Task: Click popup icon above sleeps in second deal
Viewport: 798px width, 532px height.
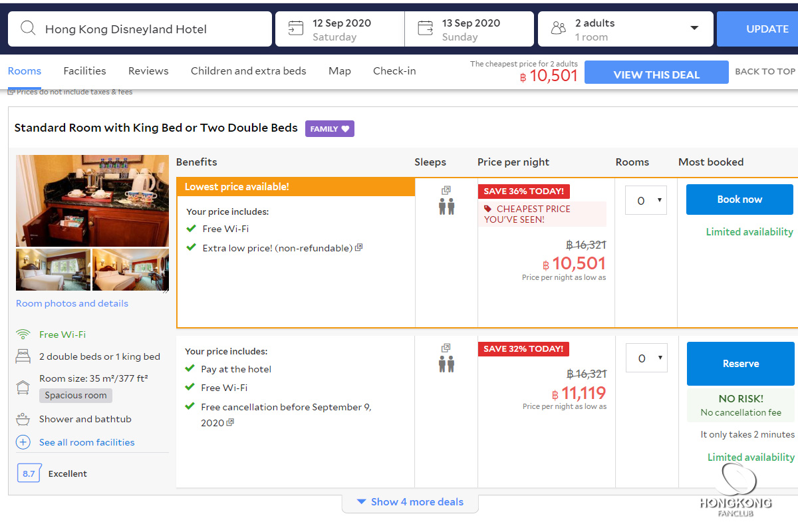Action: (x=446, y=348)
